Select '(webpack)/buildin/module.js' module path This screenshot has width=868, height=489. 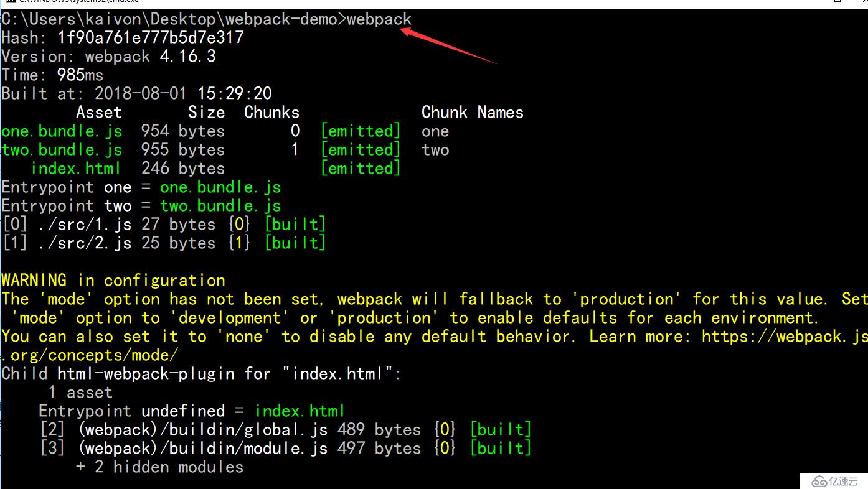coord(203,449)
